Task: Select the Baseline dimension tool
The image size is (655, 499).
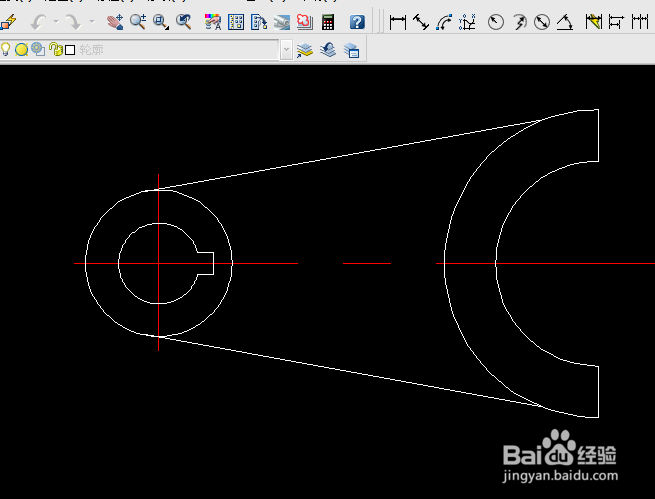Action: (617, 22)
